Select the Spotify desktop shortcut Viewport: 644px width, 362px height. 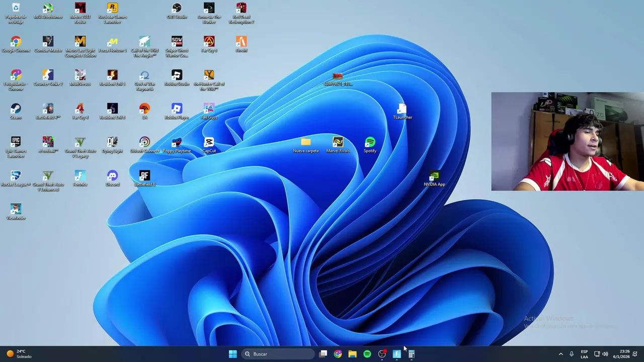[370, 145]
